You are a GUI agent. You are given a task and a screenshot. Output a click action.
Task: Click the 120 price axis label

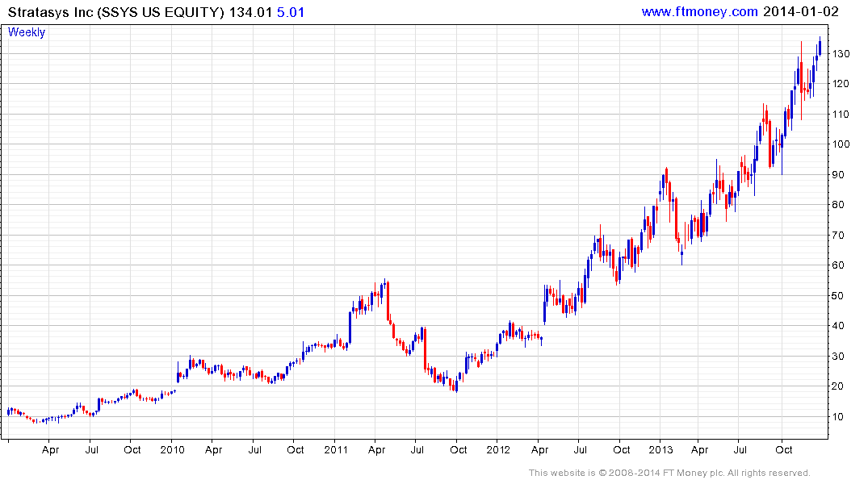click(841, 84)
